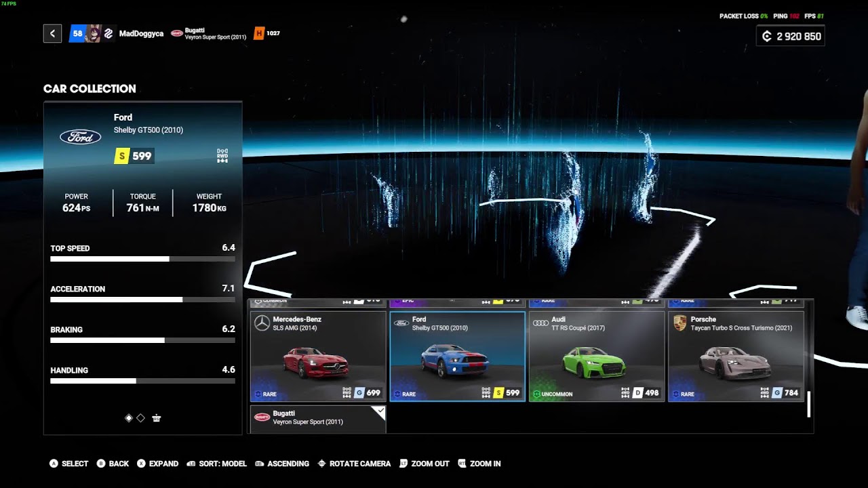Image resolution: width=868 pixels, height=488 pixels.
Task: Click the Zoom Out prompt
Action: pos(425,464)
